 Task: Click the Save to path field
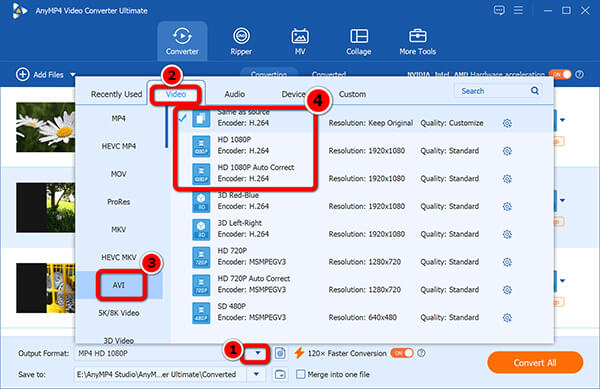pyautogui.click(x=161, y=374)
